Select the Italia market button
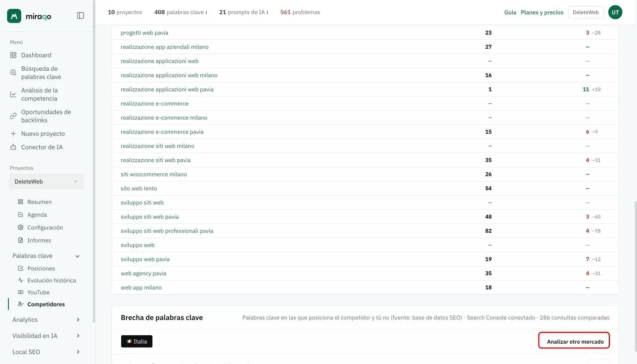 click(x=137, y=341)
